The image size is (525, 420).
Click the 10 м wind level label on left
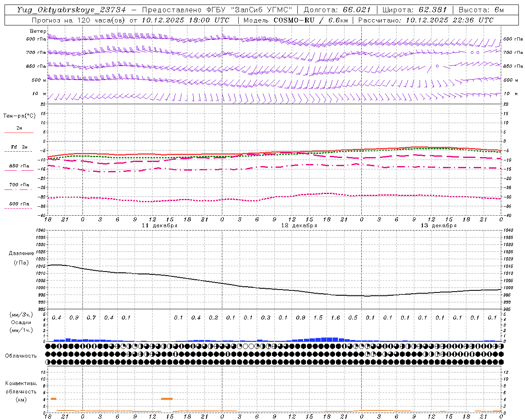(x=39, y=94)
